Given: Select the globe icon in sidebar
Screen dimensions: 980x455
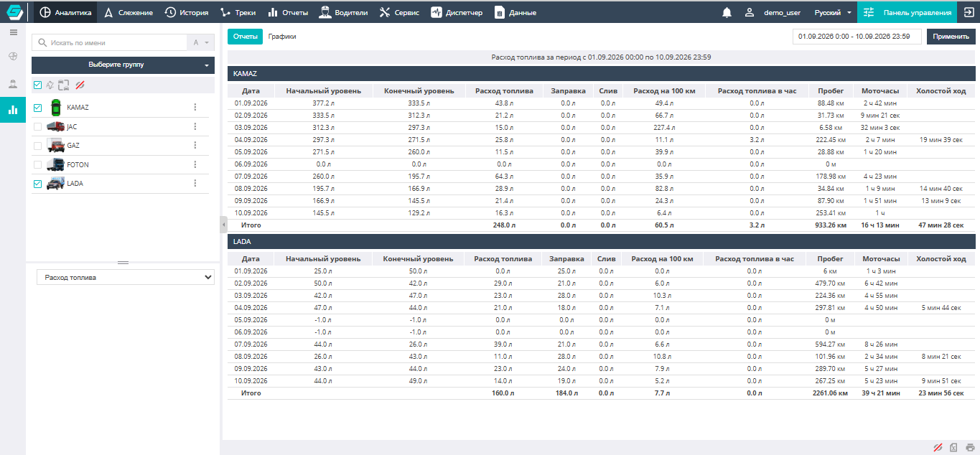Looking at the screenshot, I should (13, 56).
